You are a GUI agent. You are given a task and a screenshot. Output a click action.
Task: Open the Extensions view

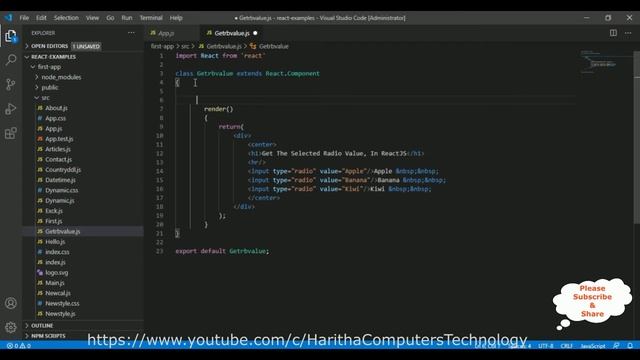pos(11,133)
